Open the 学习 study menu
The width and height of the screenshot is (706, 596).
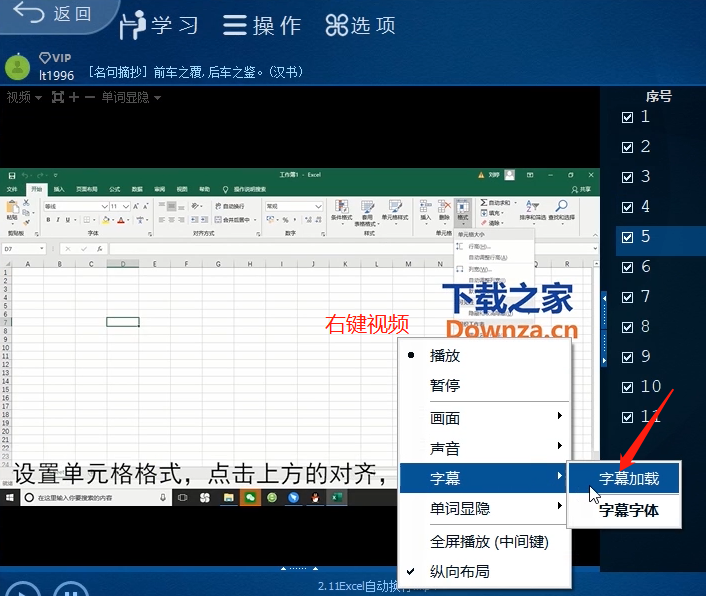click(159, 26)
